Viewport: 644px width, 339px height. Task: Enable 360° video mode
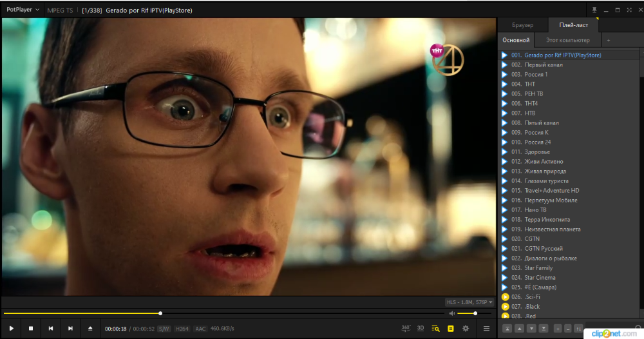406,328
